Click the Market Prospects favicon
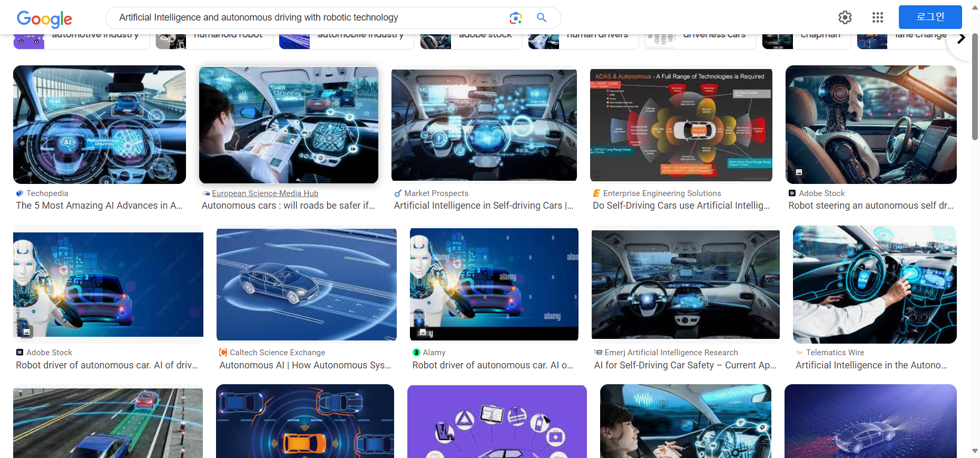 point(398,193)
